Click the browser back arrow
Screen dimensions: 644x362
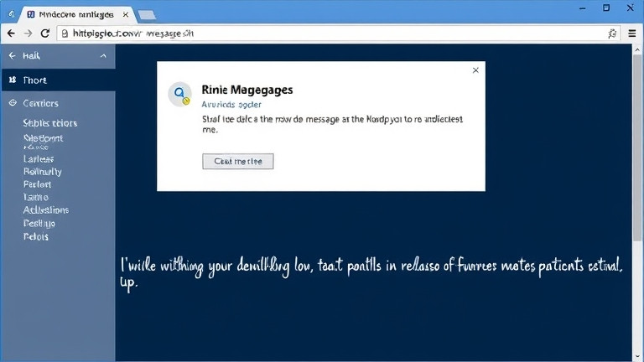coord(11,34)
